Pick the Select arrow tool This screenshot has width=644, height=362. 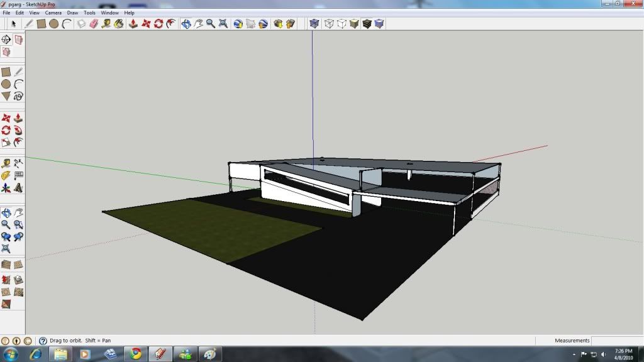pos(13,24)
